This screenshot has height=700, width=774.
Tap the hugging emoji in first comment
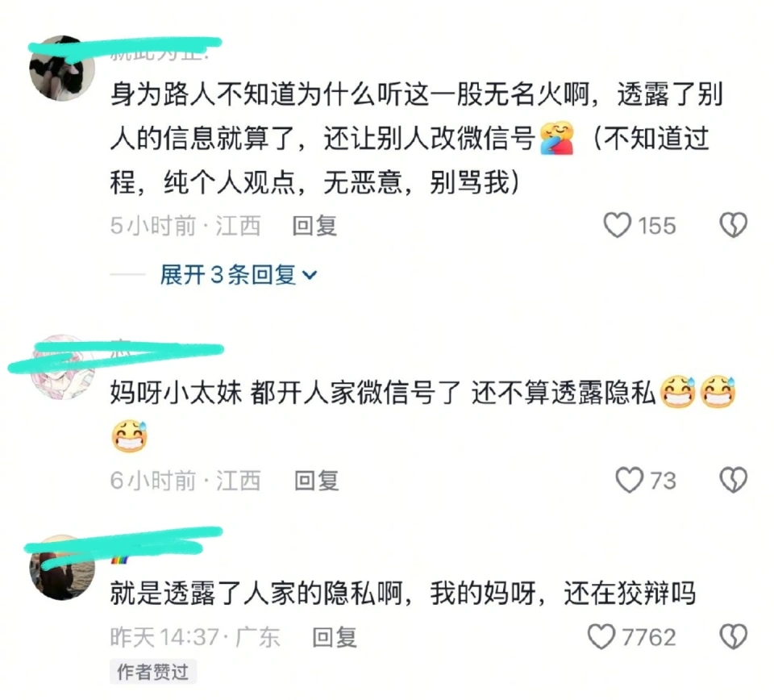click(x=557, y=138)
